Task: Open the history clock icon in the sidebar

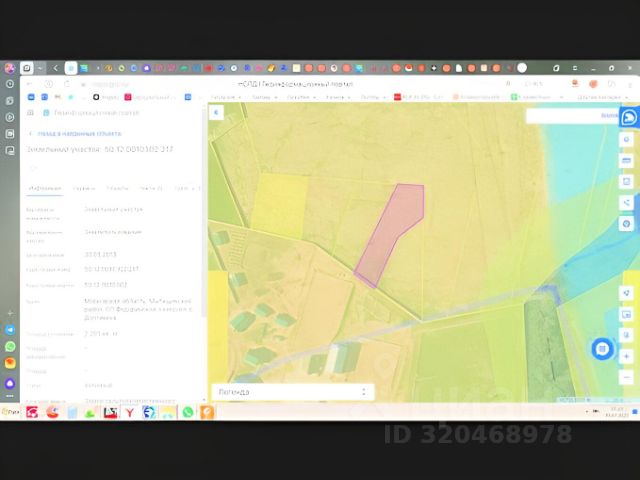Action: tap(10, 84)
